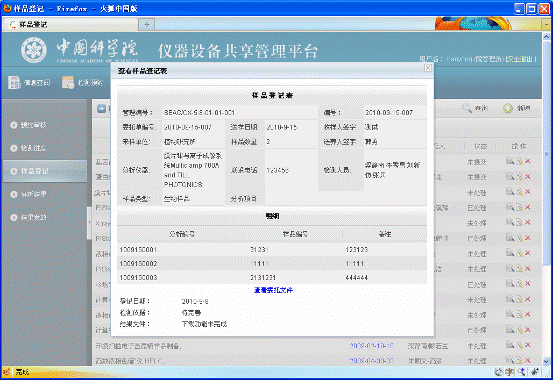Collapse the left sidebar splitter handle

[x=89, y=222]
